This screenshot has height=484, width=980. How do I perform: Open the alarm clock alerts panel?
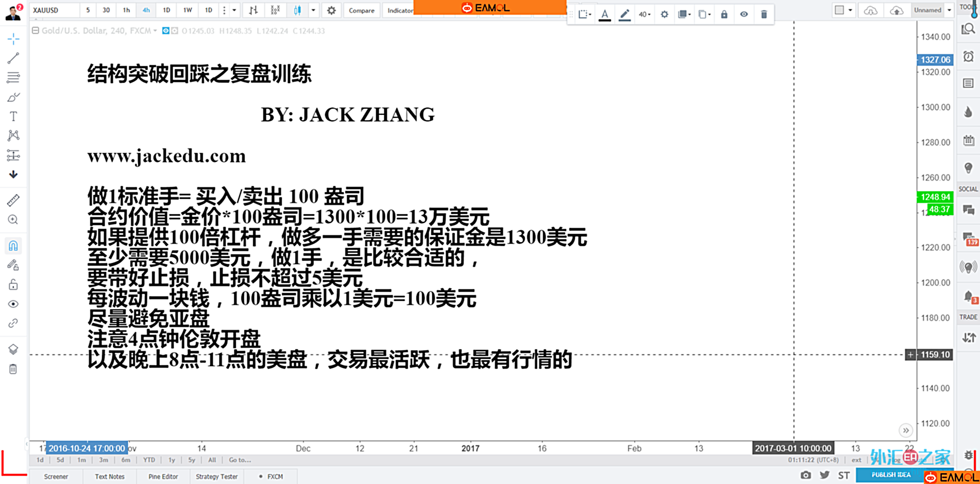coord(968,57)
